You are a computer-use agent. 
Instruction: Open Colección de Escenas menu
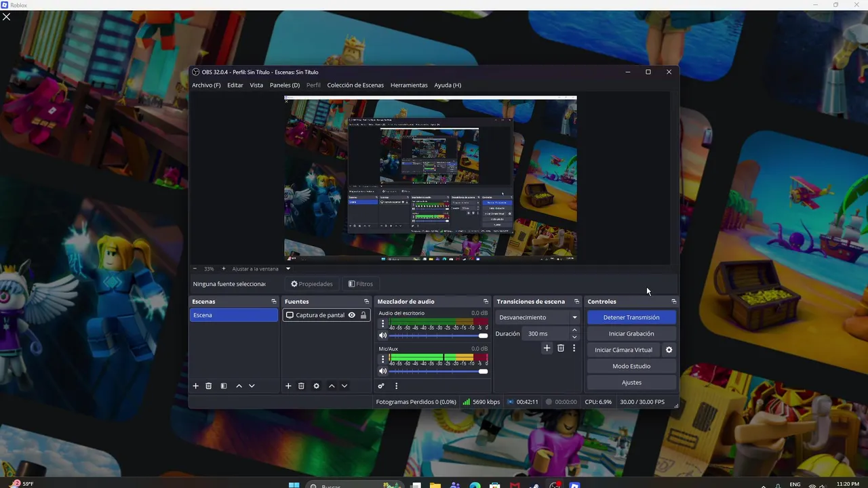point(355,85)
